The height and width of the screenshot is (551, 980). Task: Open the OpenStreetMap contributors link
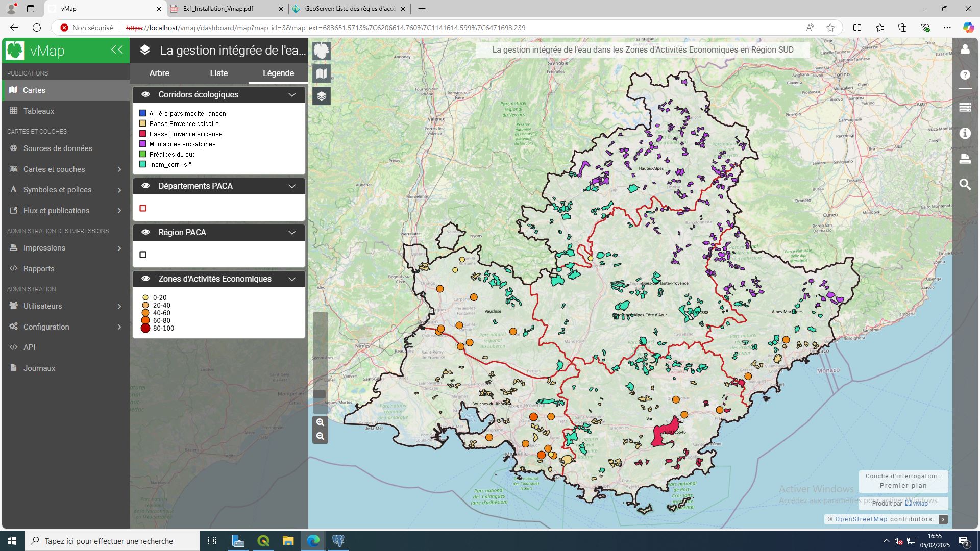[x=861, y=519]
